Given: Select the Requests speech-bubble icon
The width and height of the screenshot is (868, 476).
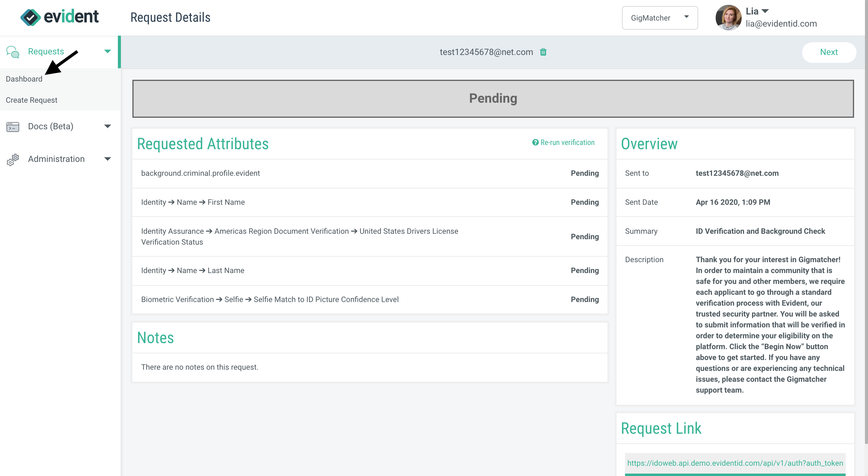Looking at the screenshot, I should tap(13, 52).
